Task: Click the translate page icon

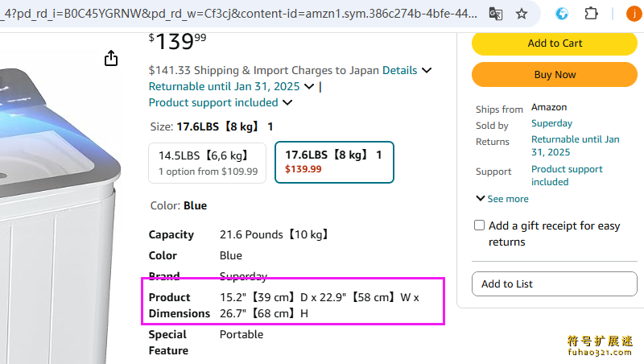Action: click(496, 14)
